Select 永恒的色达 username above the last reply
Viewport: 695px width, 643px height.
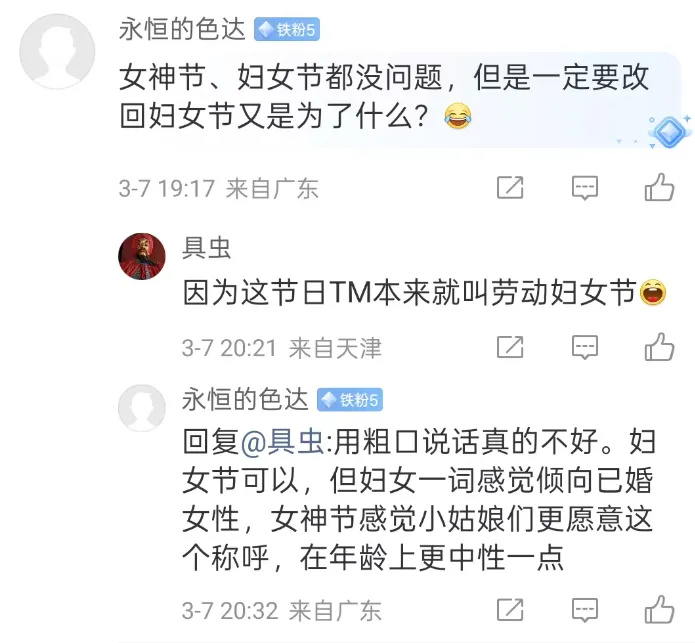[x=245, y=400]
